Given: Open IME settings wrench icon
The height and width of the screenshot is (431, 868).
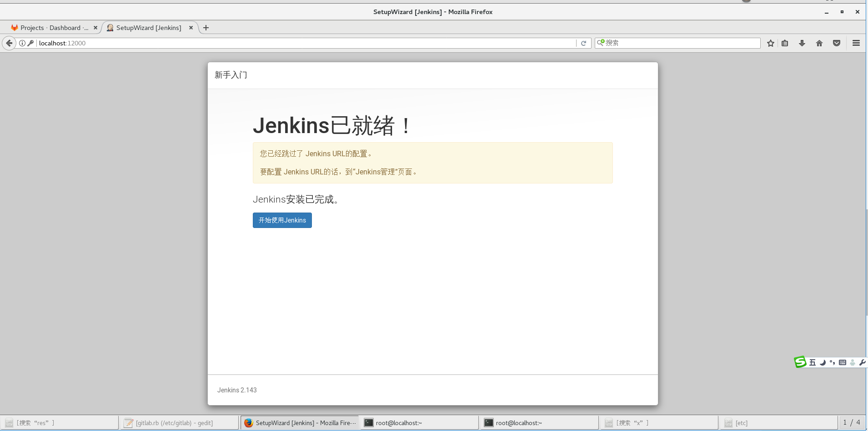Looking at the screenshot, I should 862,362.
